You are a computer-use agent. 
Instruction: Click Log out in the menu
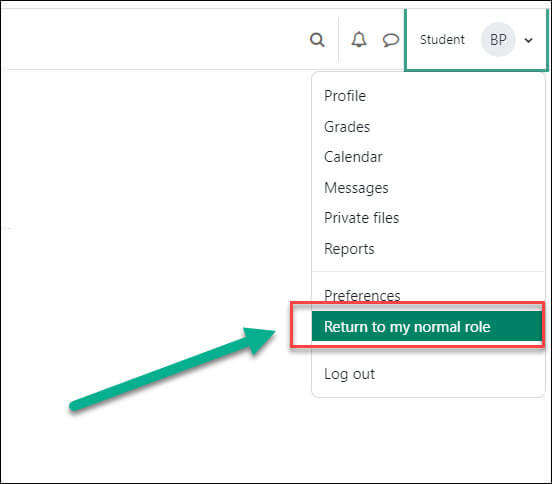click(349, 374)
